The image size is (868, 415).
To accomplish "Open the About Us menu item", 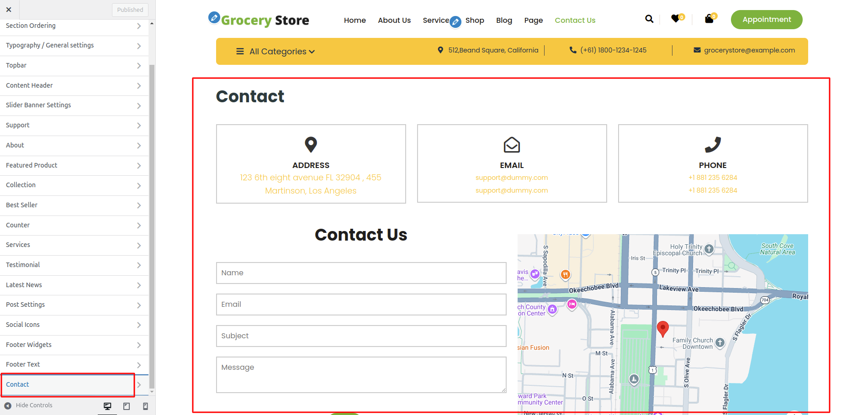I will [x=394, y=21].
